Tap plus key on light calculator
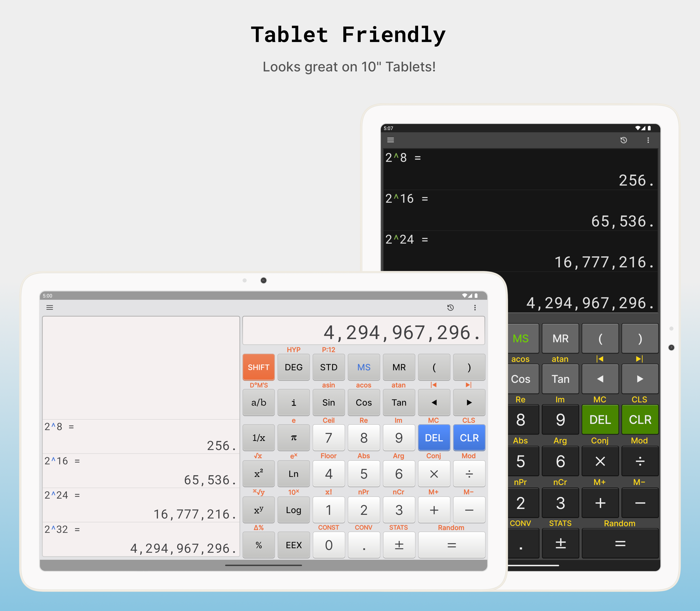This screenshot has height=611, width=700. pyautogui.click(x=434, y=510)
